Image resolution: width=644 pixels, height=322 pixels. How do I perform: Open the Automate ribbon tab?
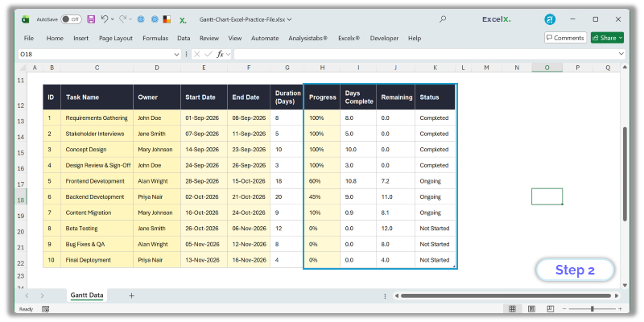point(265,38)
